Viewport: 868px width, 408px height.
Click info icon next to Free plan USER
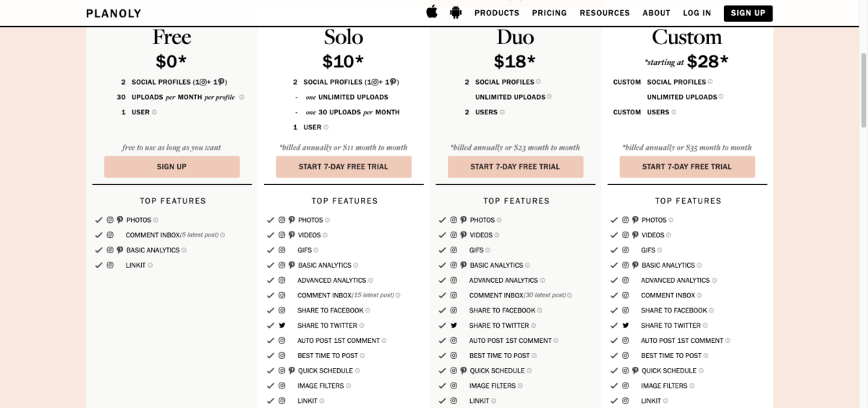(x=155, y=112)
